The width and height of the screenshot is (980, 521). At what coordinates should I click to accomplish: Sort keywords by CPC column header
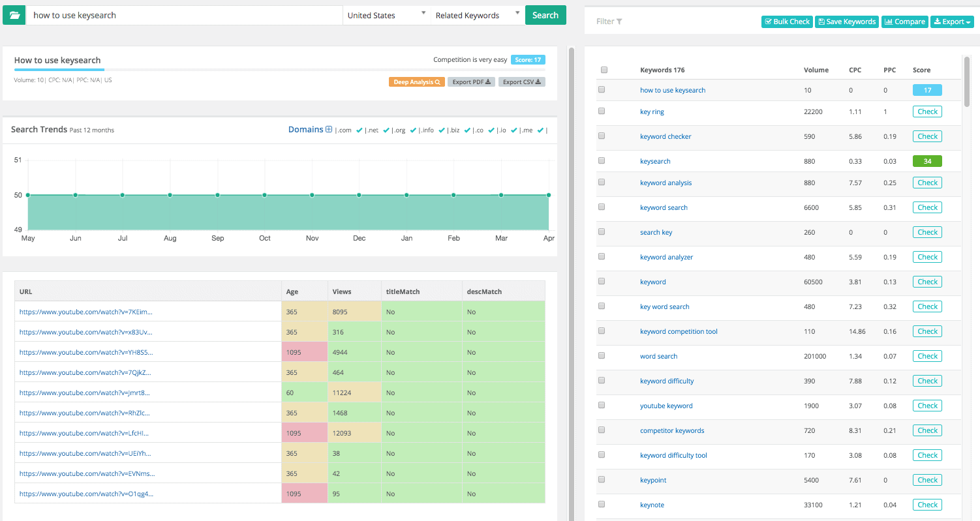(855, 70)
